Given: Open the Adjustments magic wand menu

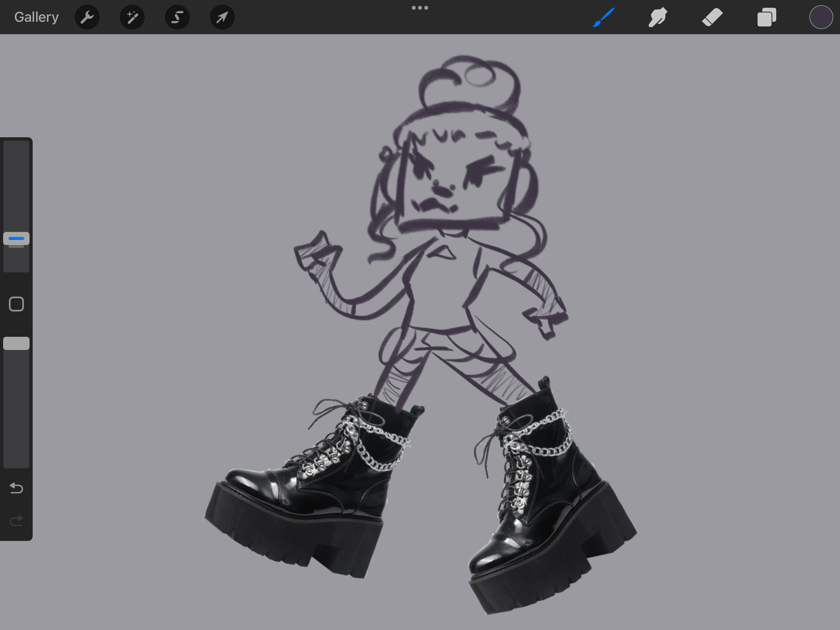Looking at the screenshot, I should [132, 17].
